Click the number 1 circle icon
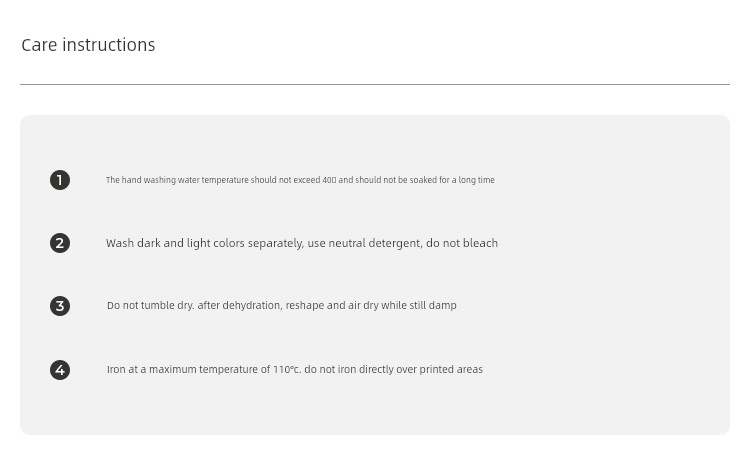 click(x=60, y=180)
